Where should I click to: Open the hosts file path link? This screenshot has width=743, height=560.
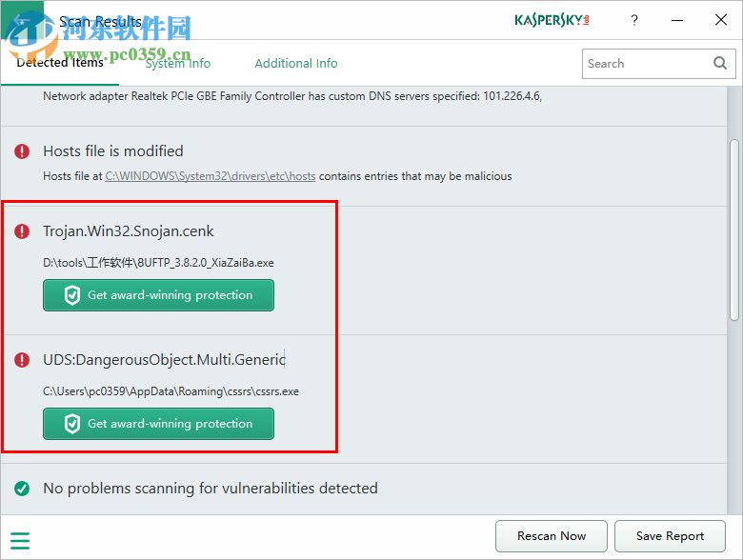[211, 176]
